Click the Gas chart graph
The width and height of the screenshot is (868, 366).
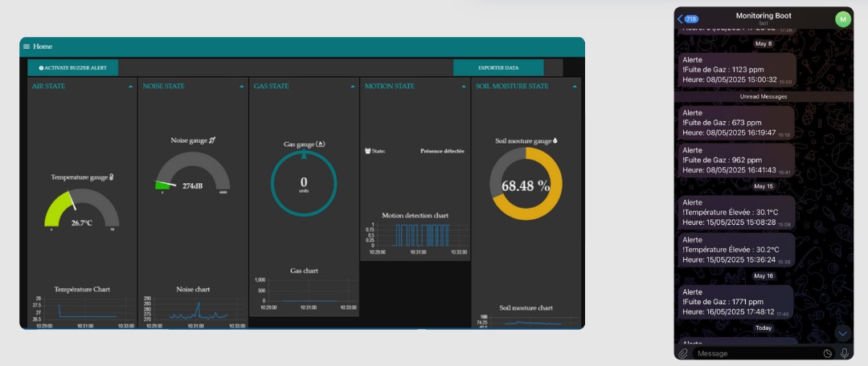click(x=304, y=294)
